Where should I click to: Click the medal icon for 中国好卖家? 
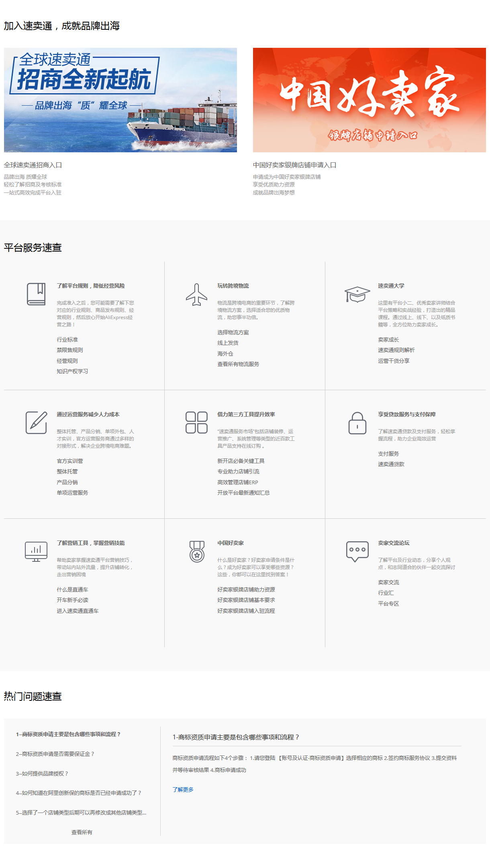[197, 551]
